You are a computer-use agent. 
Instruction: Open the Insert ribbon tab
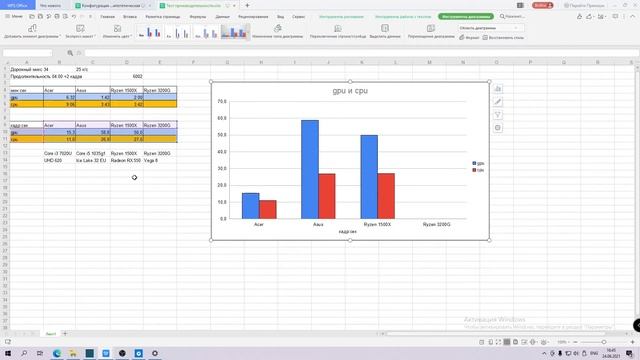pos(130,17)
